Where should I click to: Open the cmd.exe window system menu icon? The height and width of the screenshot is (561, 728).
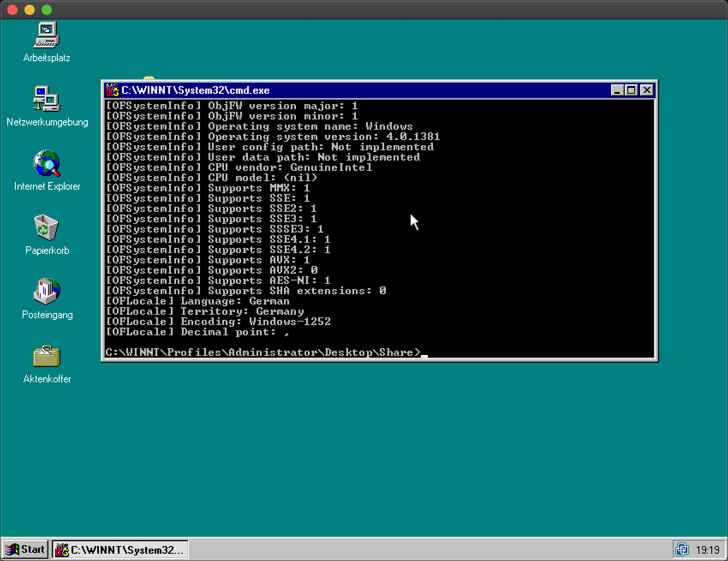click(x=113, y=90)
